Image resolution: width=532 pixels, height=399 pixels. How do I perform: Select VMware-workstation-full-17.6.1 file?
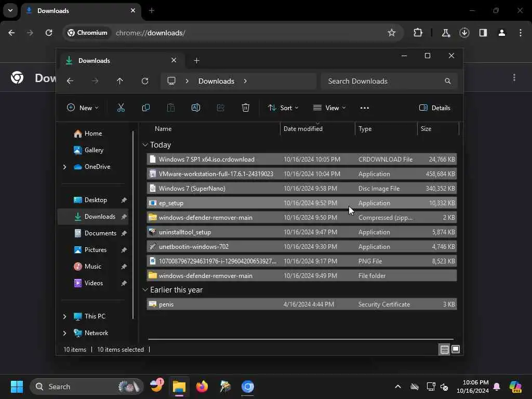[302, 174]
